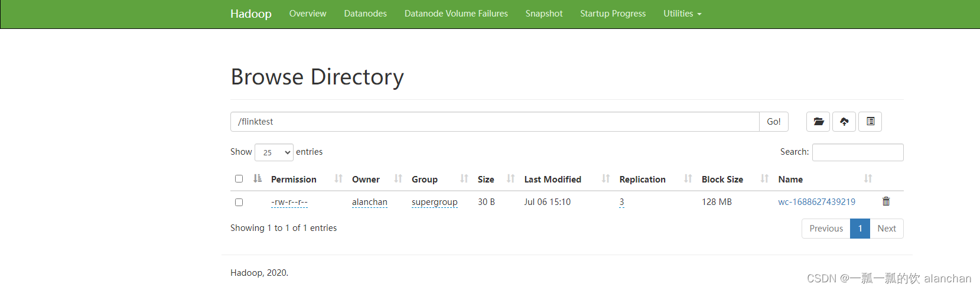Screen dimensions: 980x290
Task: Click the Next pagination button
Action: 887,229
